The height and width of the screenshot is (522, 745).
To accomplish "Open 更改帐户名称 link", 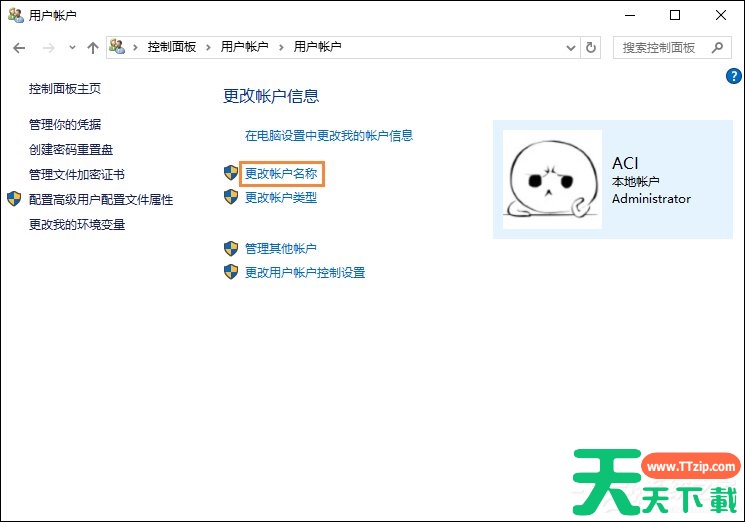I will tap(281, 173).
